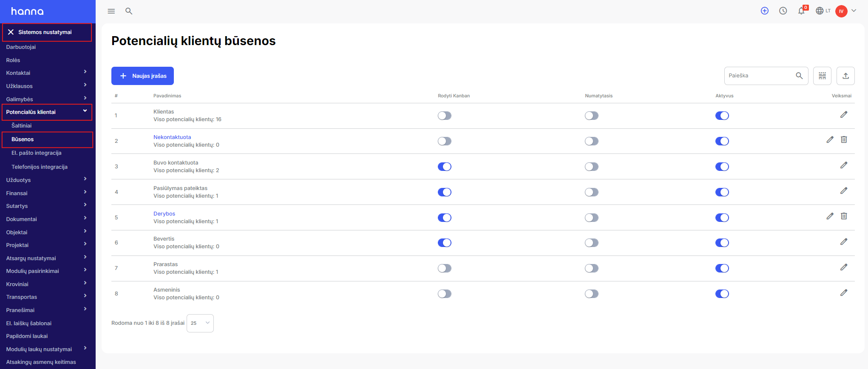Open Telefonijos integracija submenu item

pos(40,167)
